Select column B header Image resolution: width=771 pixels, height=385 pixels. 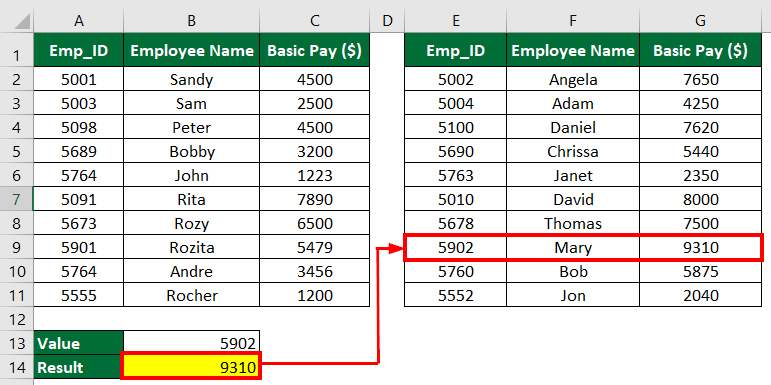click(192, 21)
